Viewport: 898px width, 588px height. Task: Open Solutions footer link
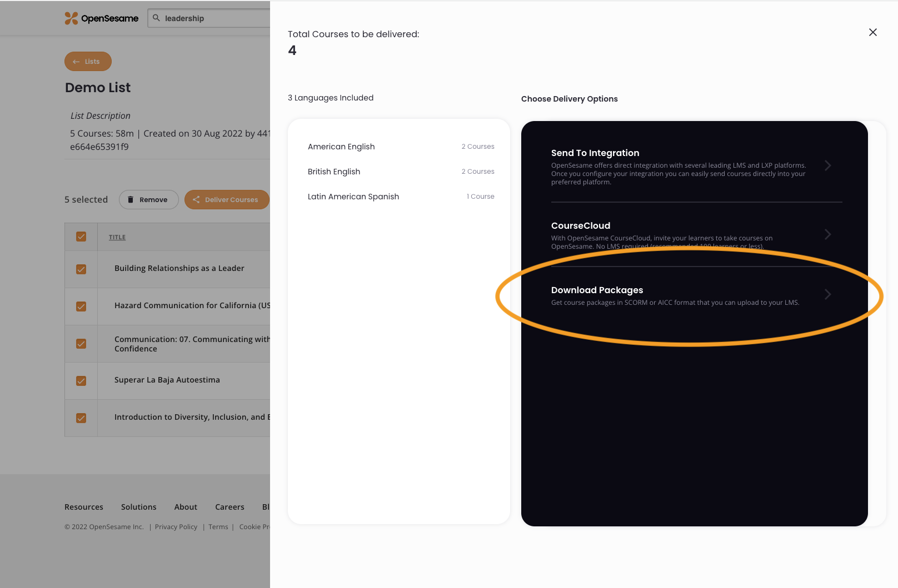139,507
